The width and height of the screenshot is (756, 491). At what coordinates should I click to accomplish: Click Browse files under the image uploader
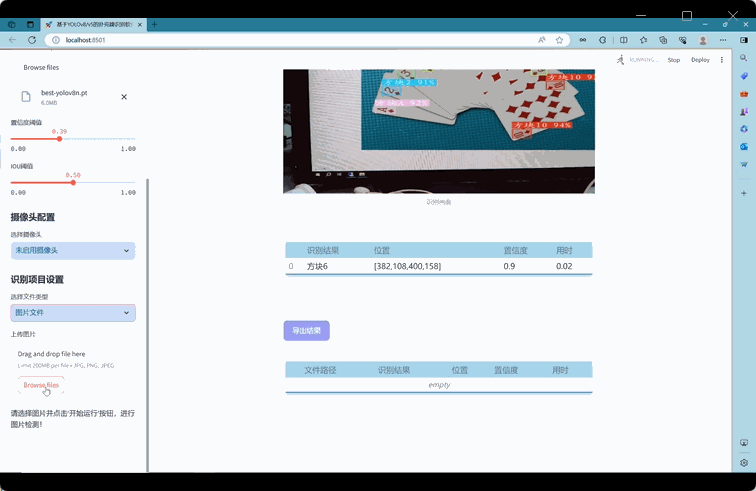[41, 385]
